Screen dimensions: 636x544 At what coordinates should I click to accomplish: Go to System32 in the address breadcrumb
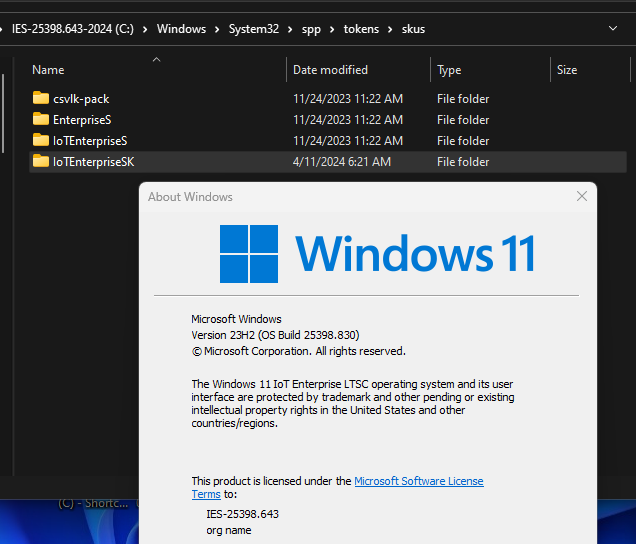[254, 29]
